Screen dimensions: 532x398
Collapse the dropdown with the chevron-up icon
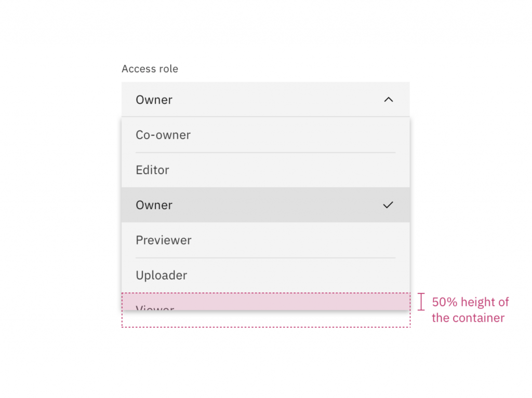click(388, 100)
